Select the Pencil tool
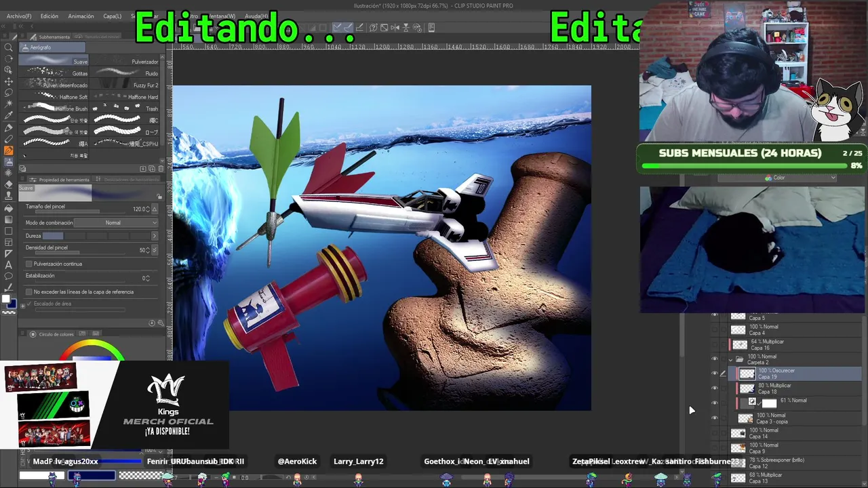Viewport: 868px width, 488px height. (9, 138)
